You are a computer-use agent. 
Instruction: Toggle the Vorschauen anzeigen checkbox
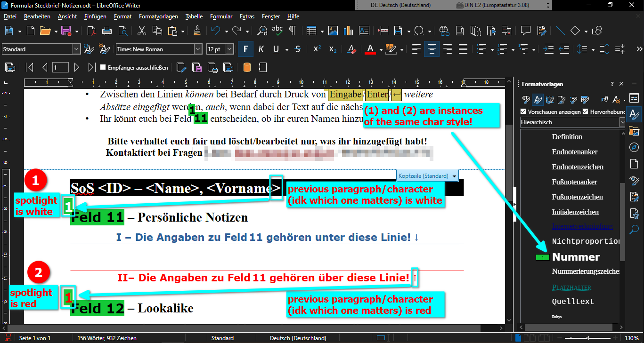click(x=523, y=112)
